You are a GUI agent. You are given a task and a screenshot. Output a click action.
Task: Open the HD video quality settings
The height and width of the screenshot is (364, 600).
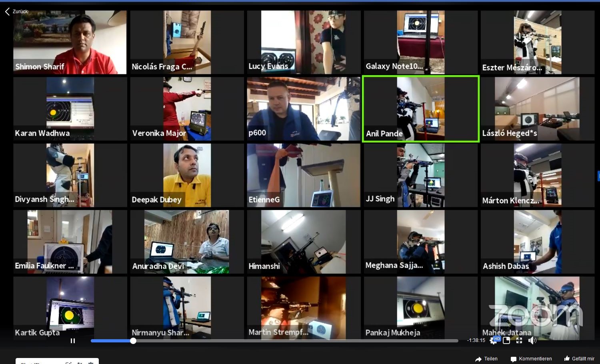[495, 340]
